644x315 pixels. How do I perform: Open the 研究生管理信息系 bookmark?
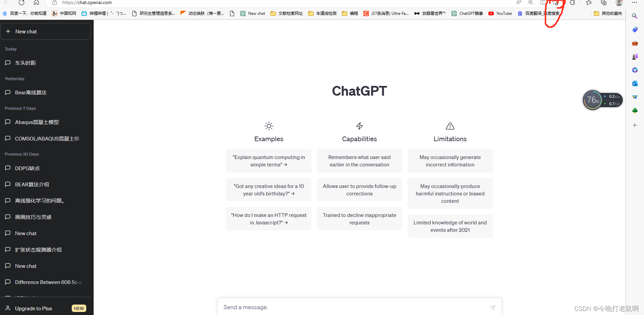click(x=154, y=13)
